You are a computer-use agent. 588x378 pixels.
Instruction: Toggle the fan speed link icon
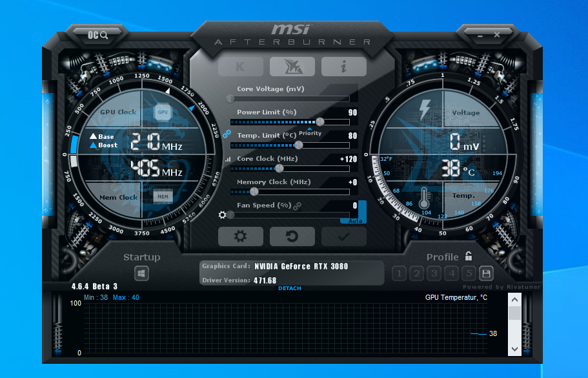(297, 205)
